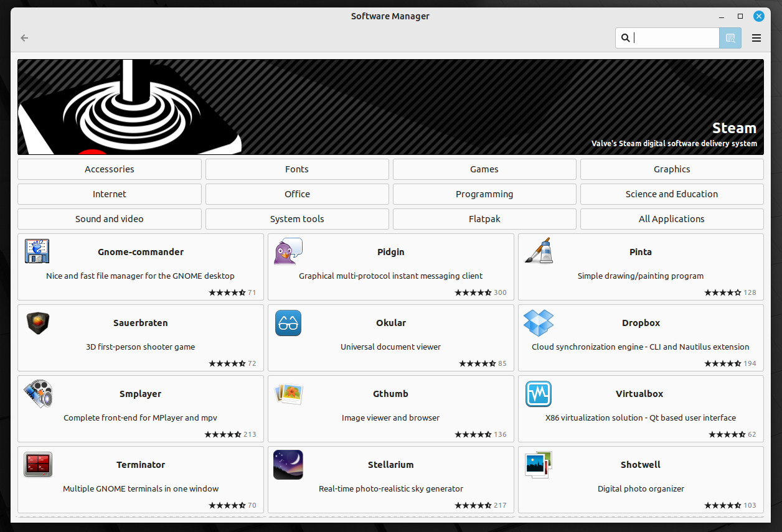
Task: Click the Sauerbraten game icon
Action: coord(37,323)
